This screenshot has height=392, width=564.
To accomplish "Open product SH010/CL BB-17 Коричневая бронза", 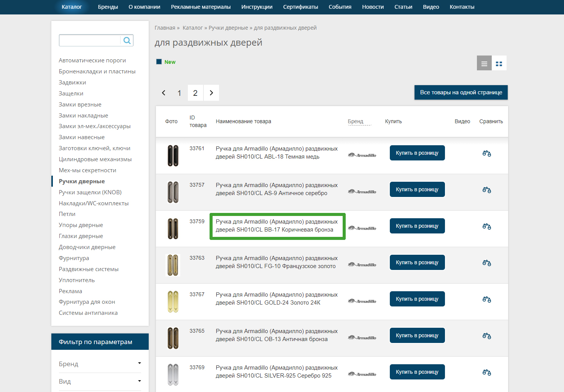I will [x=277, y=226].
